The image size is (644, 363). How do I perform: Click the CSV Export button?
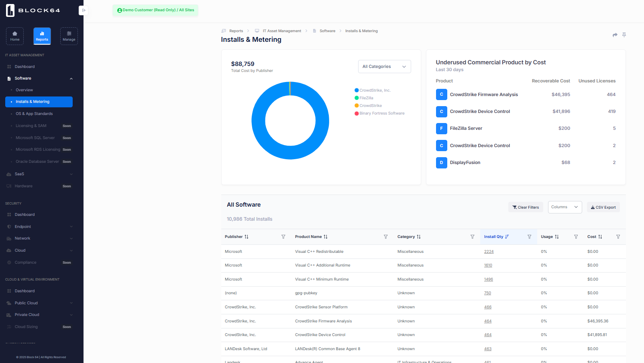coord(603,207)
